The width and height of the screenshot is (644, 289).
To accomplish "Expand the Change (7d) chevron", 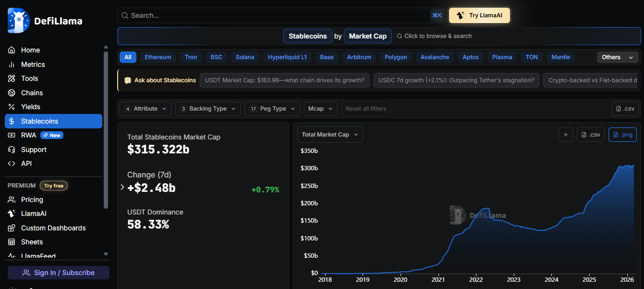I will pos(122,187).
